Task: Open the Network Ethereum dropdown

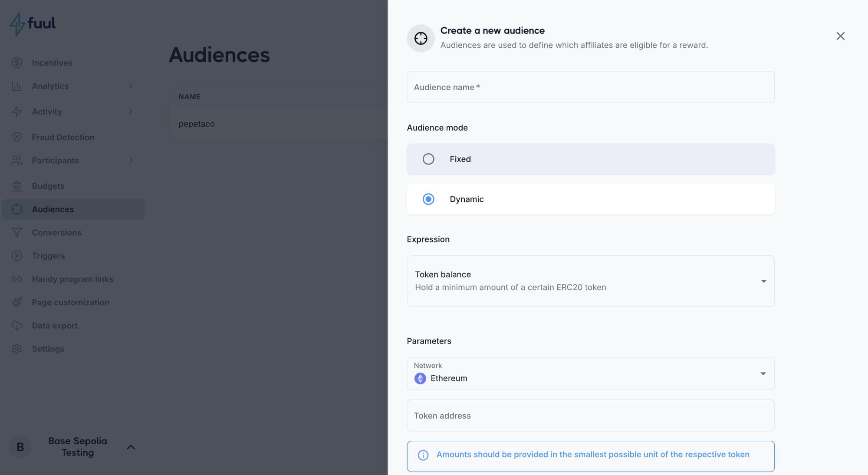Action: click(590, 373)
